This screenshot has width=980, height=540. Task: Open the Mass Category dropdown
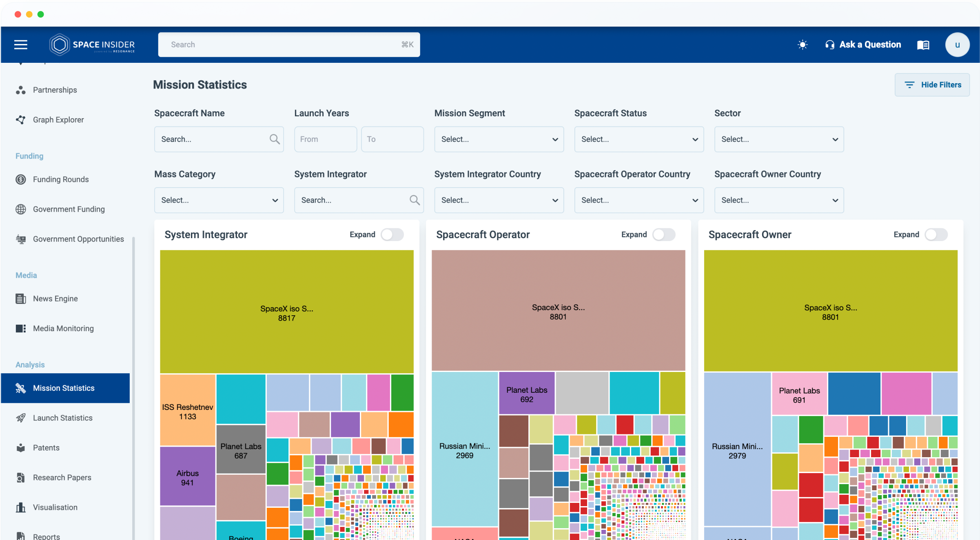pyautogui.click(x=219, y=200)
